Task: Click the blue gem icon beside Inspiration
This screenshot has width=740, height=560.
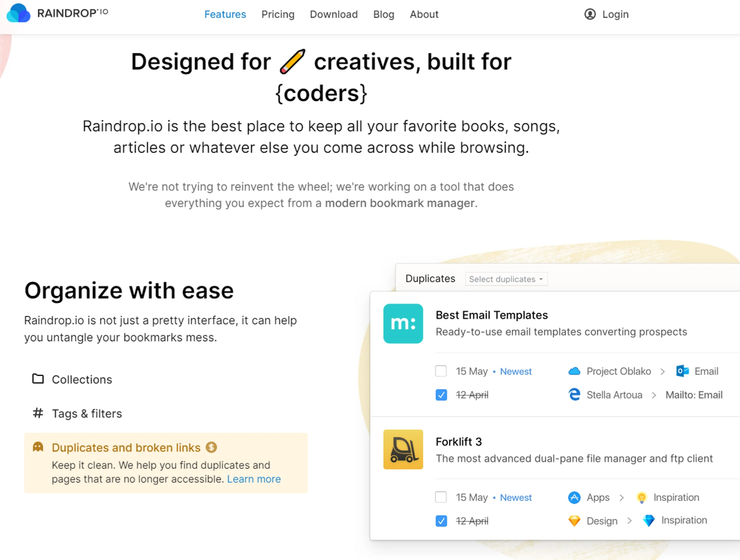Action: tap(649, 520)
